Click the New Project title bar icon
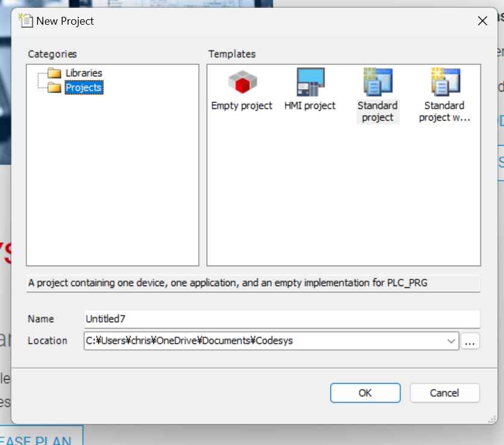 click(x=26, y=20)
